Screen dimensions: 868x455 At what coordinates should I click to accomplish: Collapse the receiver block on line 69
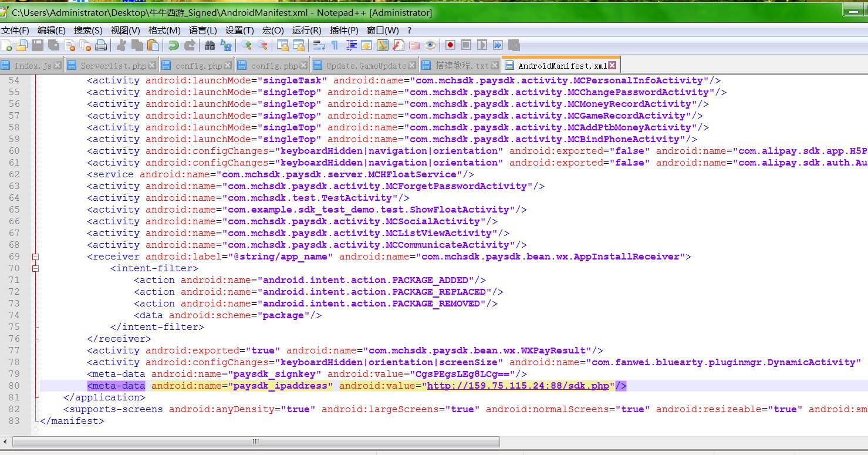pos(36,257)
